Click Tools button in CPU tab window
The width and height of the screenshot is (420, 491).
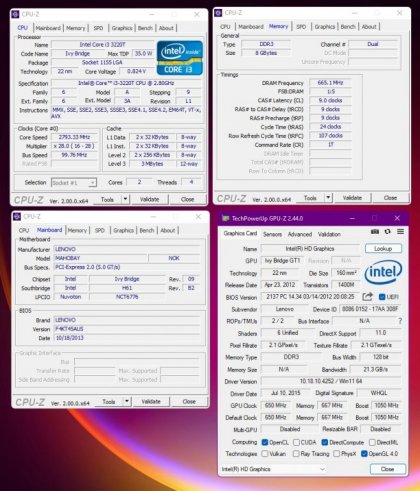pos(107,199)
